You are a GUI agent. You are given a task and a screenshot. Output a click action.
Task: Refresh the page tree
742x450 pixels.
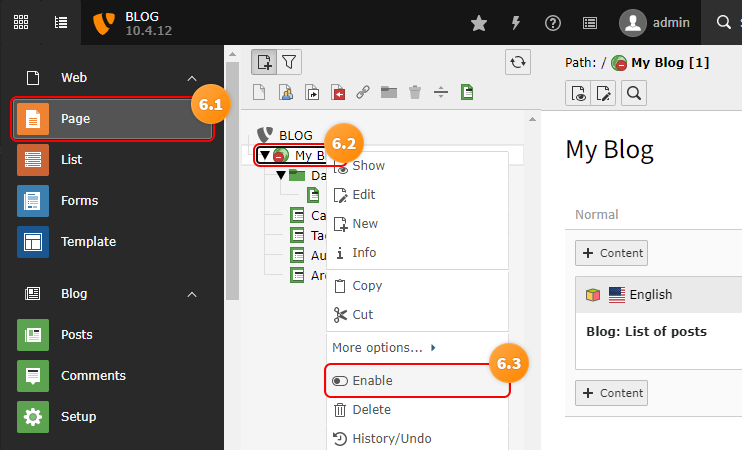click(517, 62)
